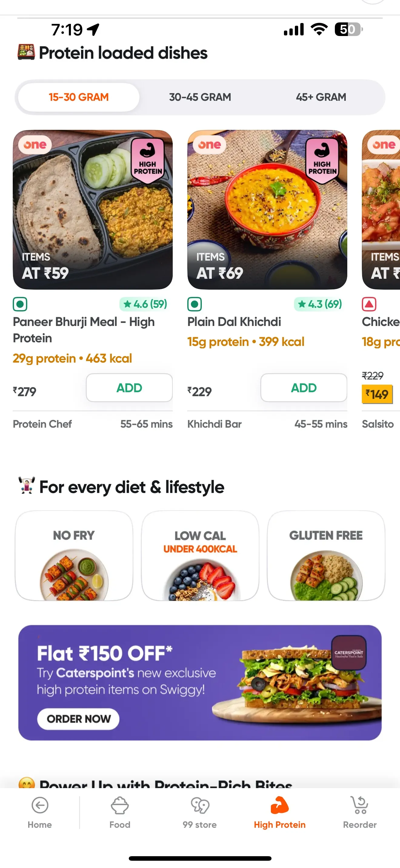Switch to the 45+ GRAM protein filter
This screenshot has height=868, width=400.
tap(321, 97)
